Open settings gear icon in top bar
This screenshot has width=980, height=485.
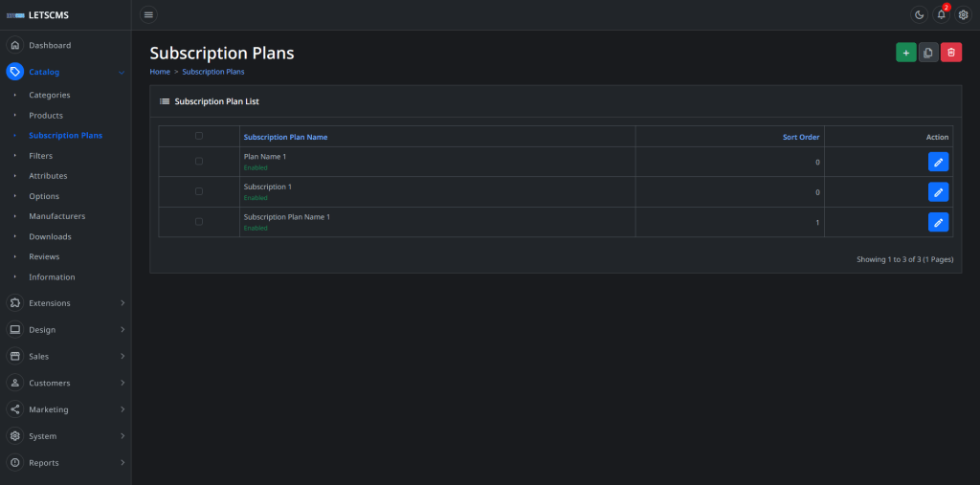(x=963, y=15)
